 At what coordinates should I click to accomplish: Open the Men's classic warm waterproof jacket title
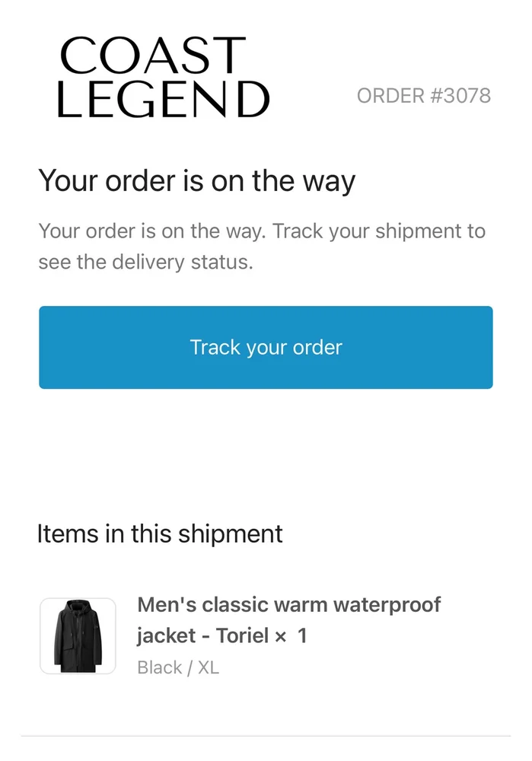(x=288, y=619)
